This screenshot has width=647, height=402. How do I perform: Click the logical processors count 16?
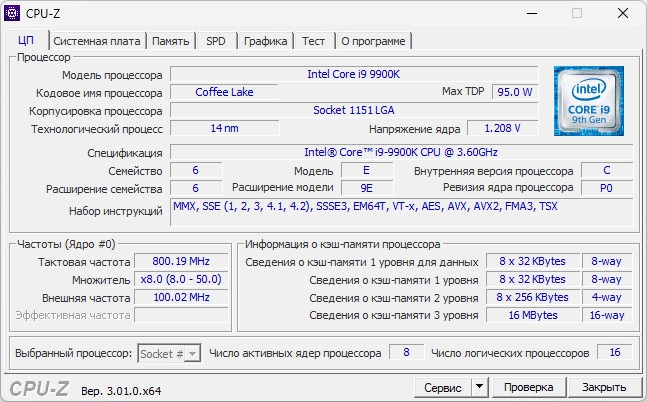(615, 352)
